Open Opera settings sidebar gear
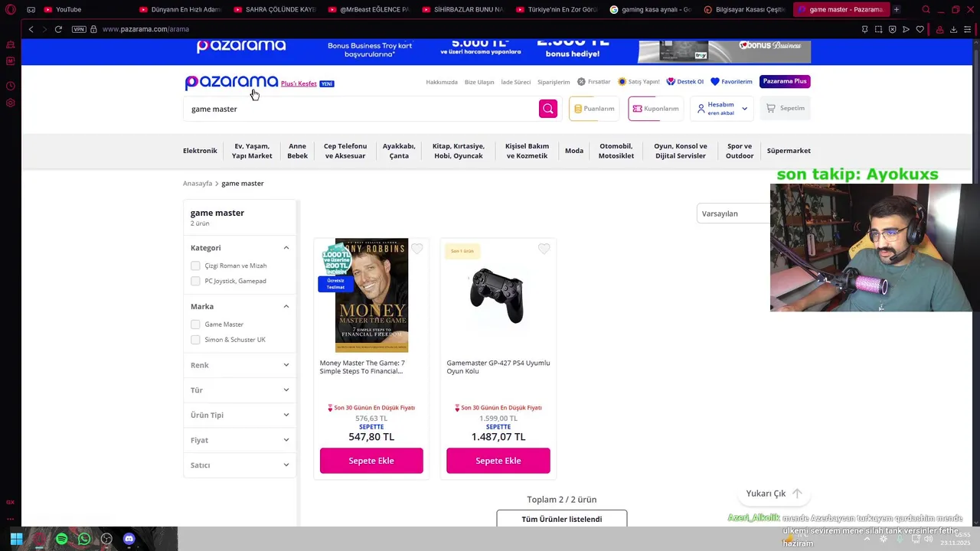This screenshot has height=551, width=980. (11, 103)
